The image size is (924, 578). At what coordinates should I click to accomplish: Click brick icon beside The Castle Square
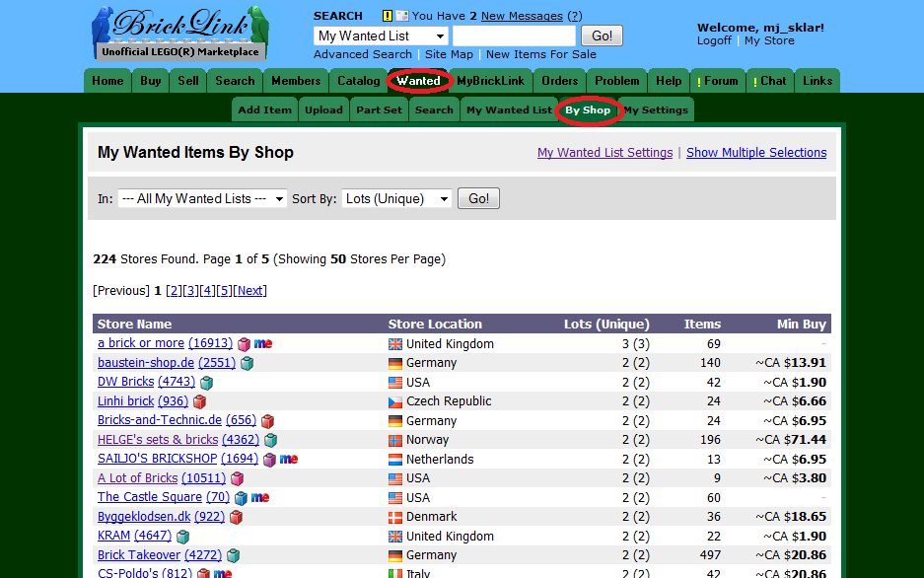pos(241,498)
